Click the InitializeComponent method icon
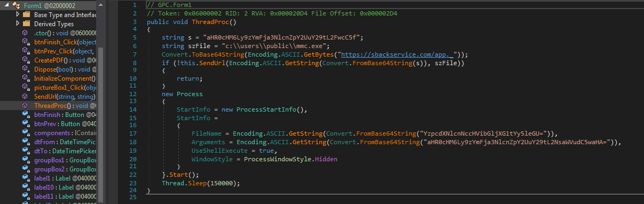This screenshot has height=204, width=644. click(25, 79)
